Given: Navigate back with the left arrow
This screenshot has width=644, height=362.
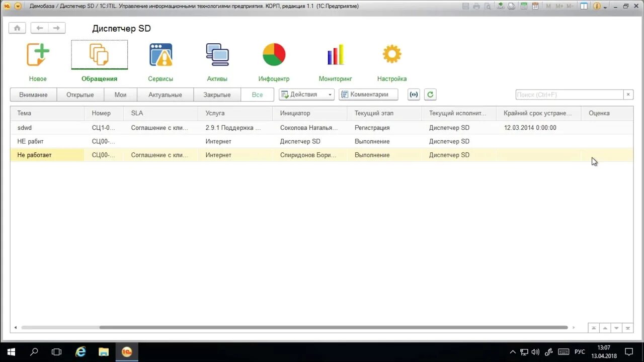Looking at the screenshot, I should click(x=40, y=28).
